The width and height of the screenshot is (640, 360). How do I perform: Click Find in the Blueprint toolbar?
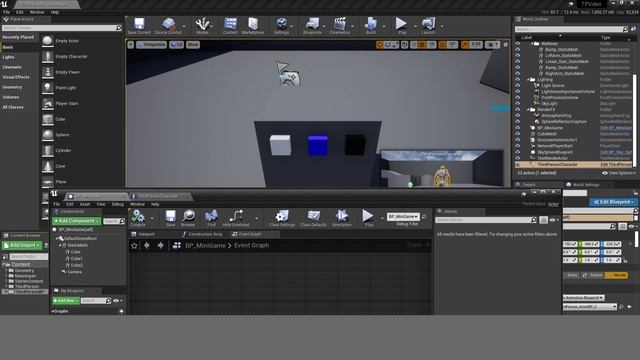(x=211, y=218)
